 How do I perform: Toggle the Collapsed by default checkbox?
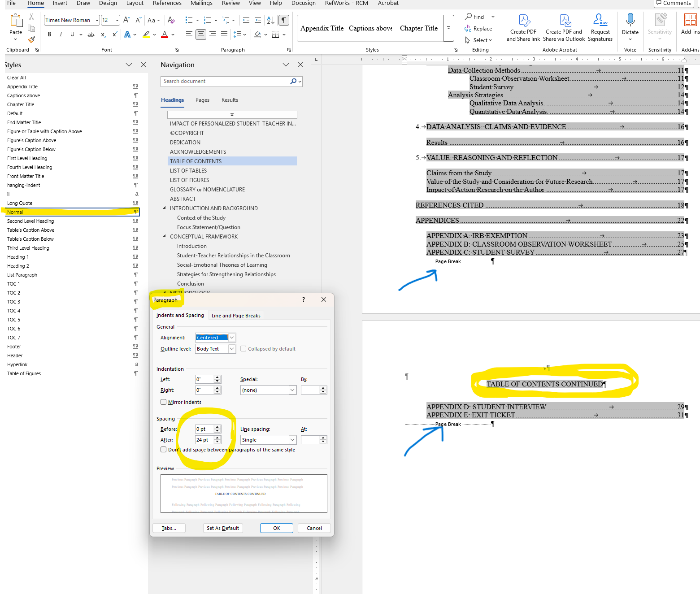[x=243, y=349]
